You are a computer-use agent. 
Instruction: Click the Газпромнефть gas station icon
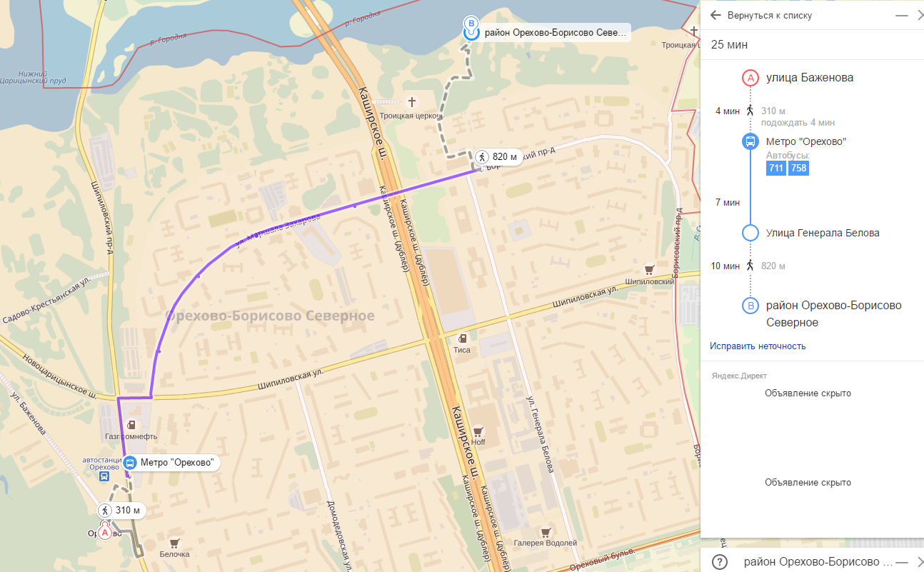[131, 425]
